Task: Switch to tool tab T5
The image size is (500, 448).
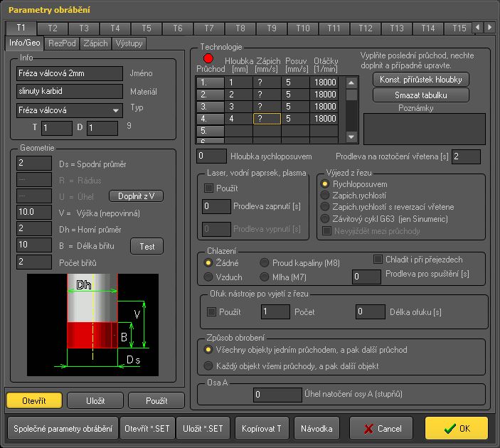Action: 146,28
